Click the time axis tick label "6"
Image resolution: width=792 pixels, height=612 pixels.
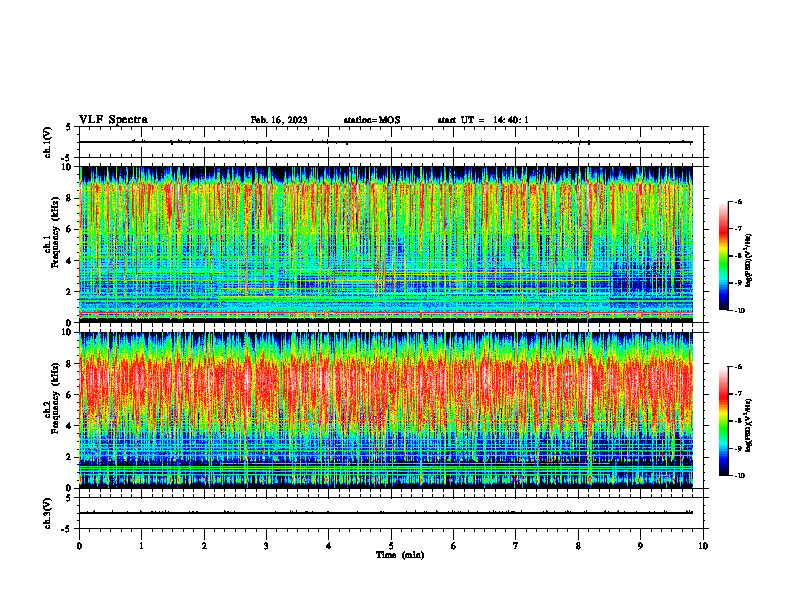(x=453, y=546)
